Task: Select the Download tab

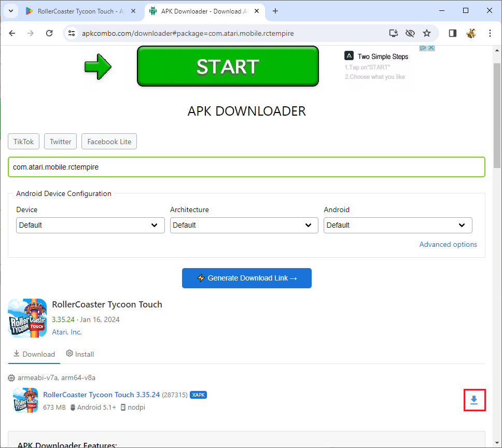Action: pos(34,354)
